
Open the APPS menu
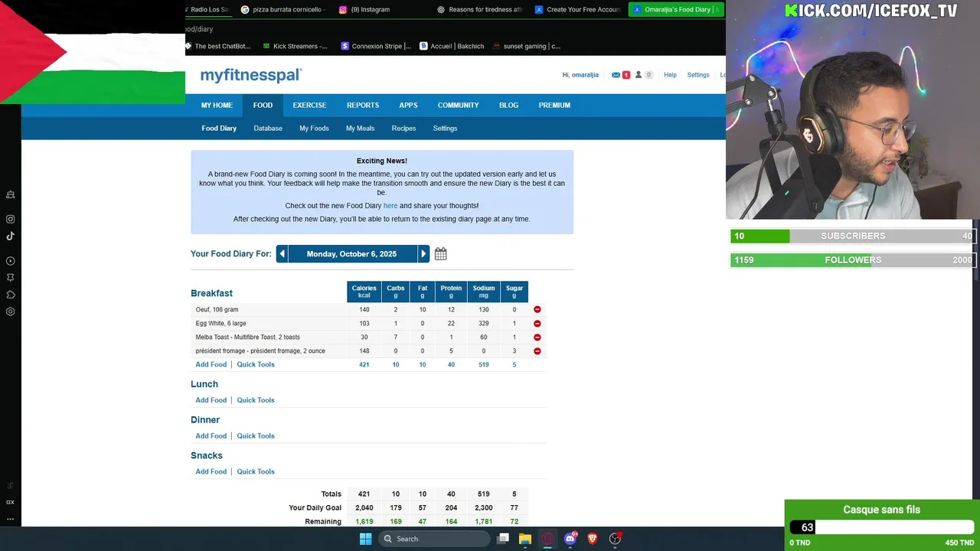408,106
